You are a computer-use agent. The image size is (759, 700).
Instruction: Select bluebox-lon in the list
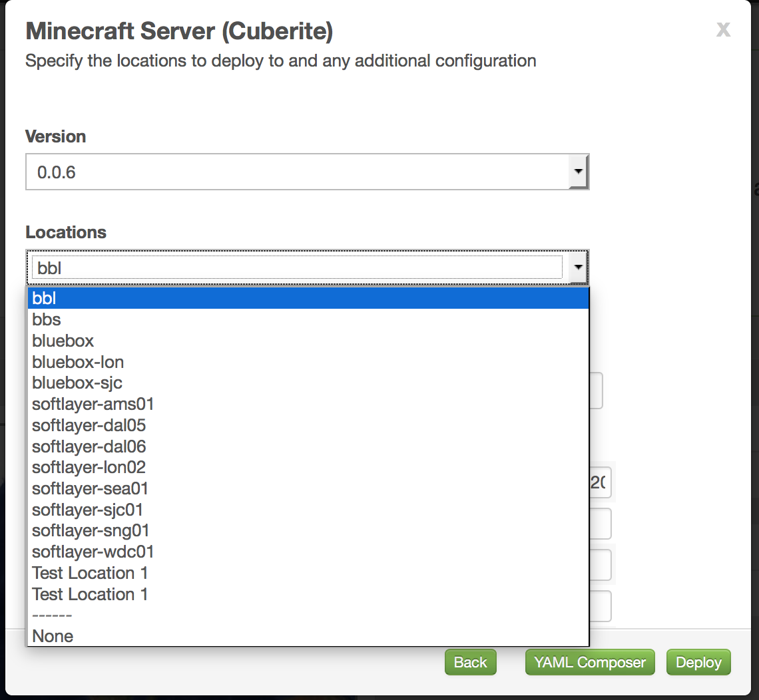tap(308, 362)
